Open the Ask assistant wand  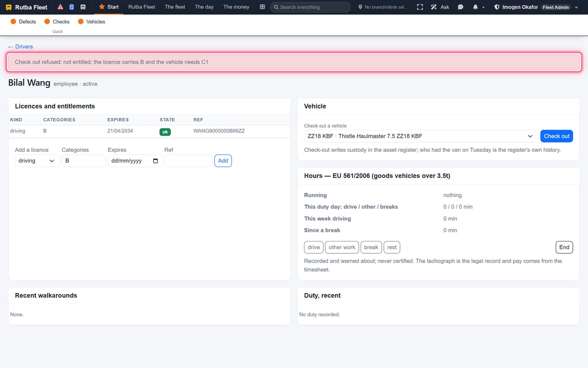coord(440,7)
